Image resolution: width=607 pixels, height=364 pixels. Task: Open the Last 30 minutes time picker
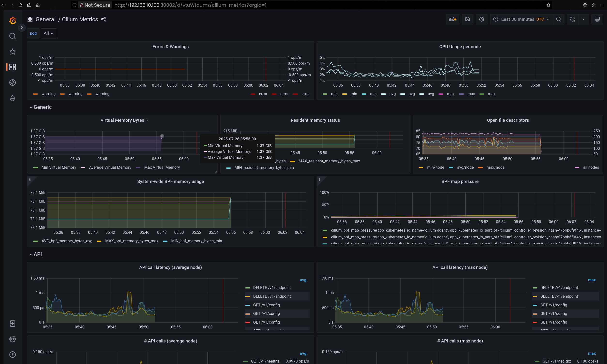521,19
